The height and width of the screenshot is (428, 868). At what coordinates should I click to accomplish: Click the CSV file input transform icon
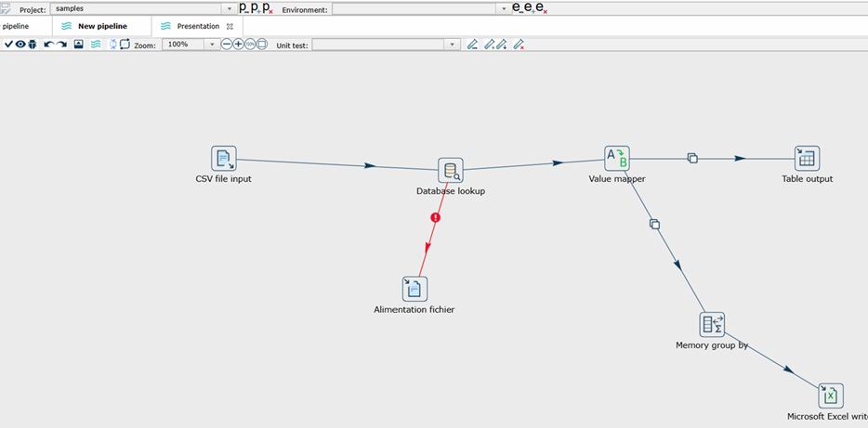(x=223, y=158)
